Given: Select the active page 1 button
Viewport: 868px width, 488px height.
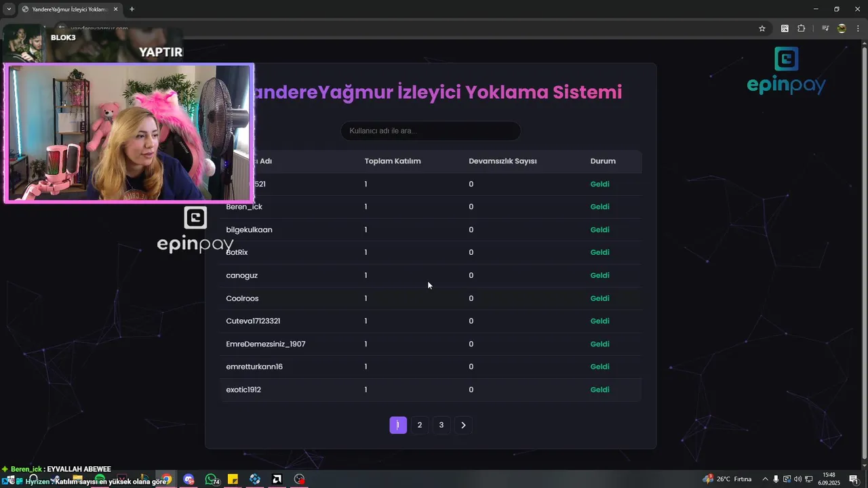Looking at the screenshot, I should point(398,425).
